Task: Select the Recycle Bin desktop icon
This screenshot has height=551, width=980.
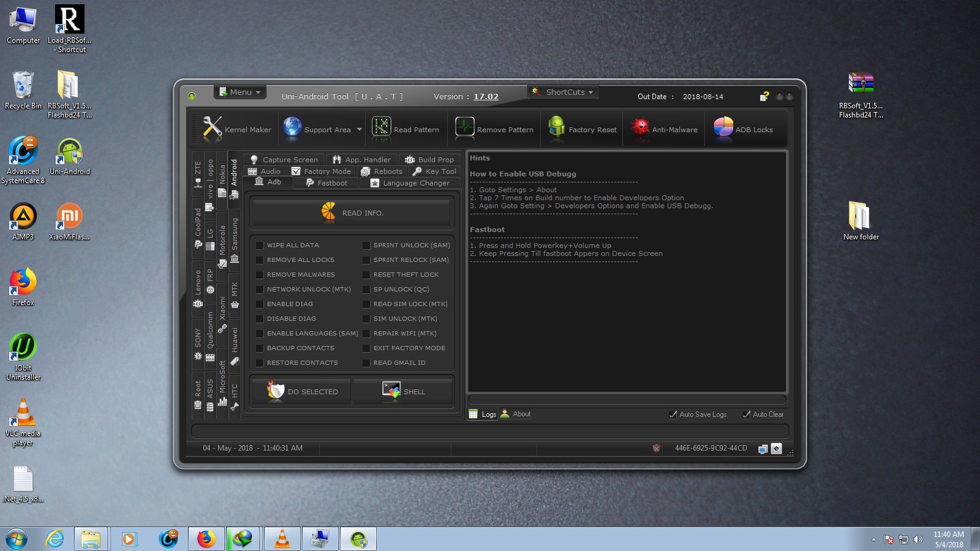Action: coord(23,90)
